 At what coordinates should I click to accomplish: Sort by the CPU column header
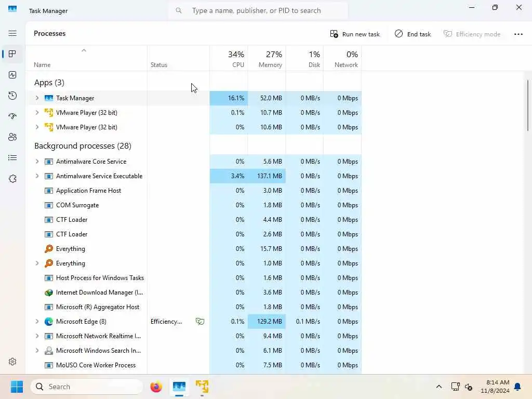229,59
